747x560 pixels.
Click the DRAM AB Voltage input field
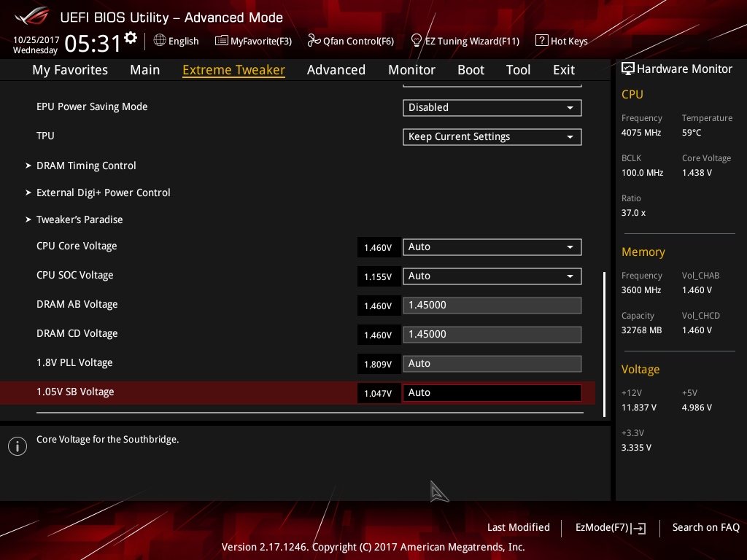click(x=492, y=306)
